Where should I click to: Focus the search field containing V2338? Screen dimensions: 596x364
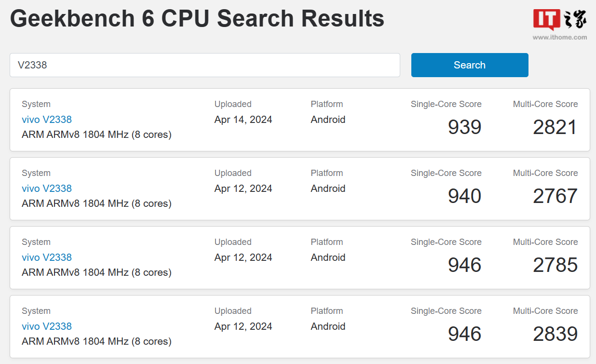[205, 65]
